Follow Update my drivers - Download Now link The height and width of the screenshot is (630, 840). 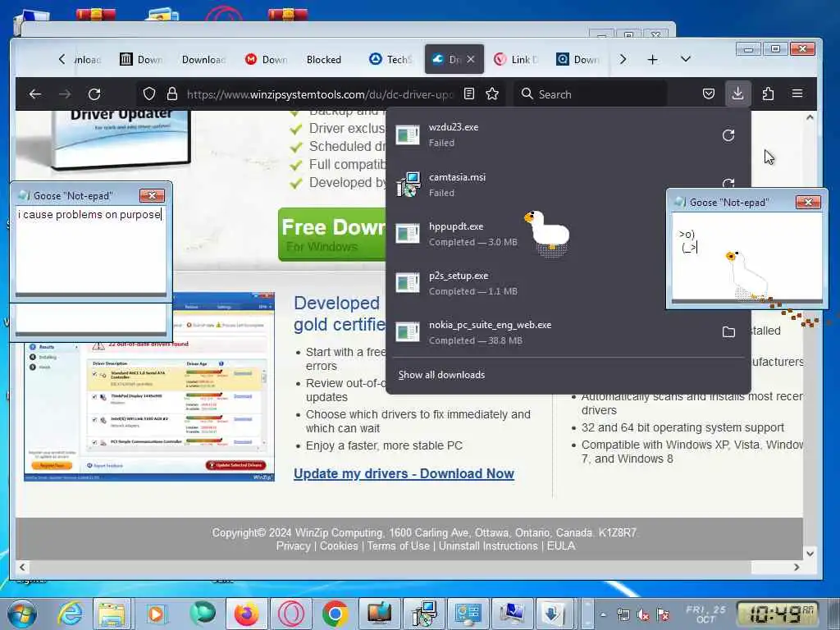coord(404,473)
